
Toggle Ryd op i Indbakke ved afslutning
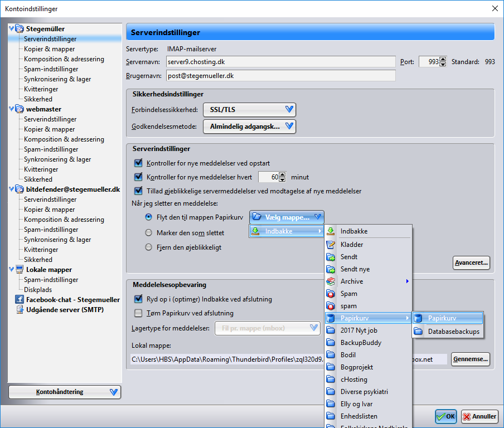[138, 299]
